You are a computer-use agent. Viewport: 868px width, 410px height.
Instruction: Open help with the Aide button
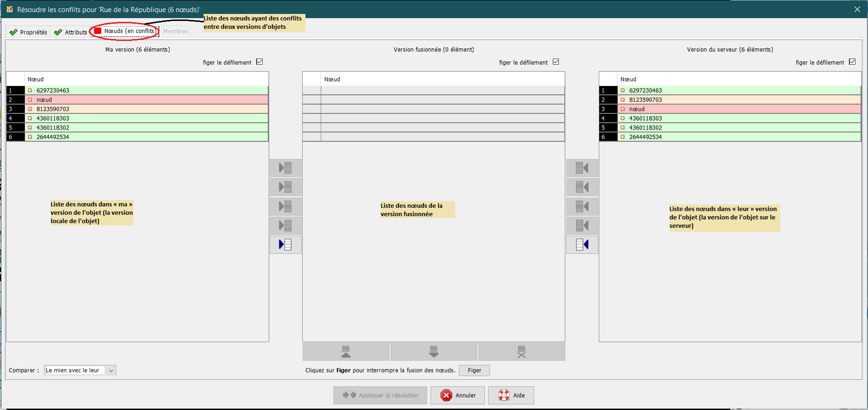[x=511, y=395]
